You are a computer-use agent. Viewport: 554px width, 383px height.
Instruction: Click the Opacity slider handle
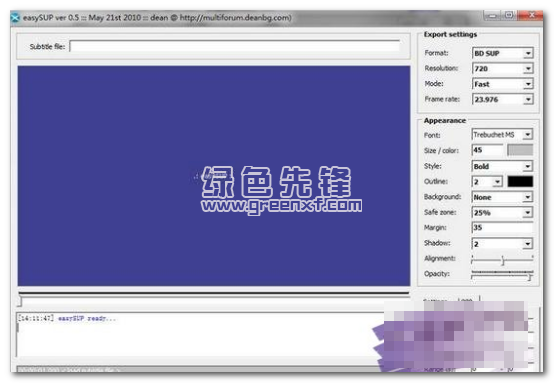tap(530, 277)
